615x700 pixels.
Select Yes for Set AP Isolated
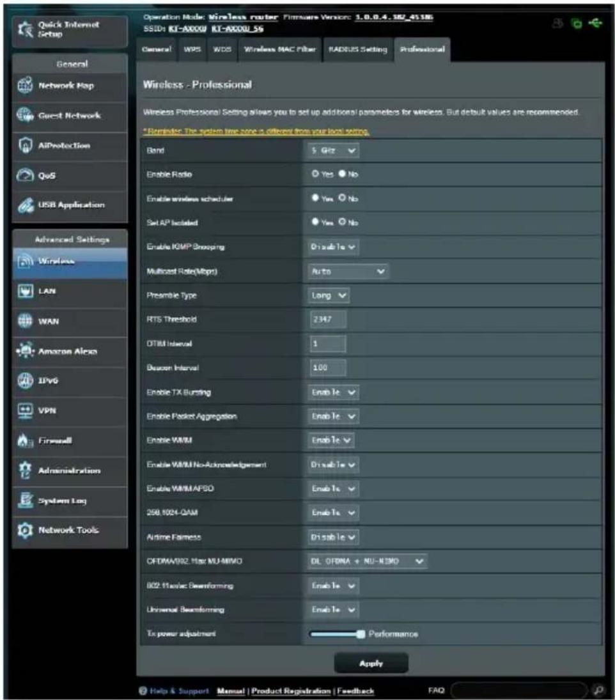315,222
